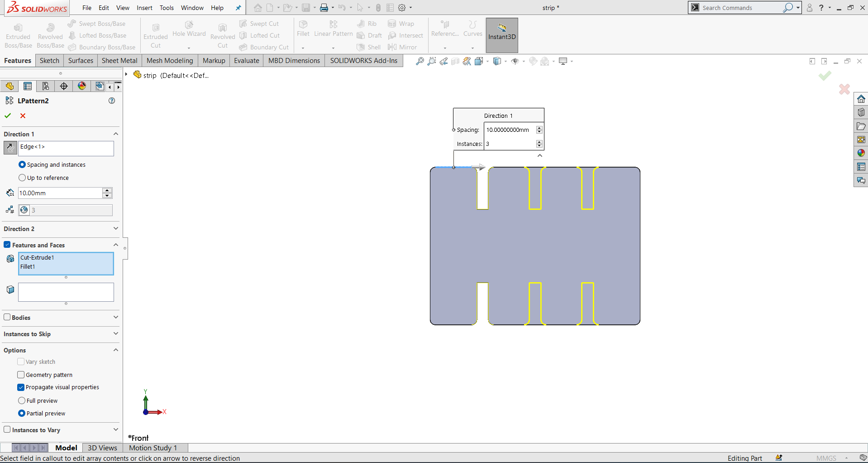Open Custom Properties icon in task pane
Image resolution: width=868 pixels, height=463 pixels.
[861, 167]
